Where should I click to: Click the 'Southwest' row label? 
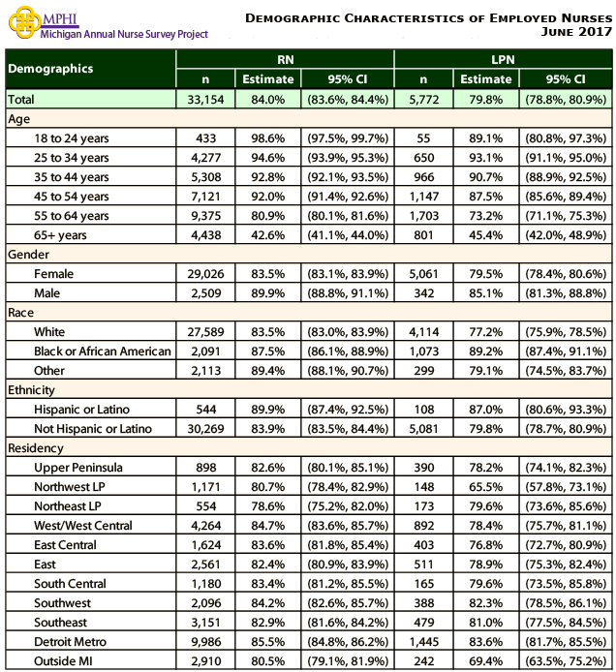pos(63,603)
